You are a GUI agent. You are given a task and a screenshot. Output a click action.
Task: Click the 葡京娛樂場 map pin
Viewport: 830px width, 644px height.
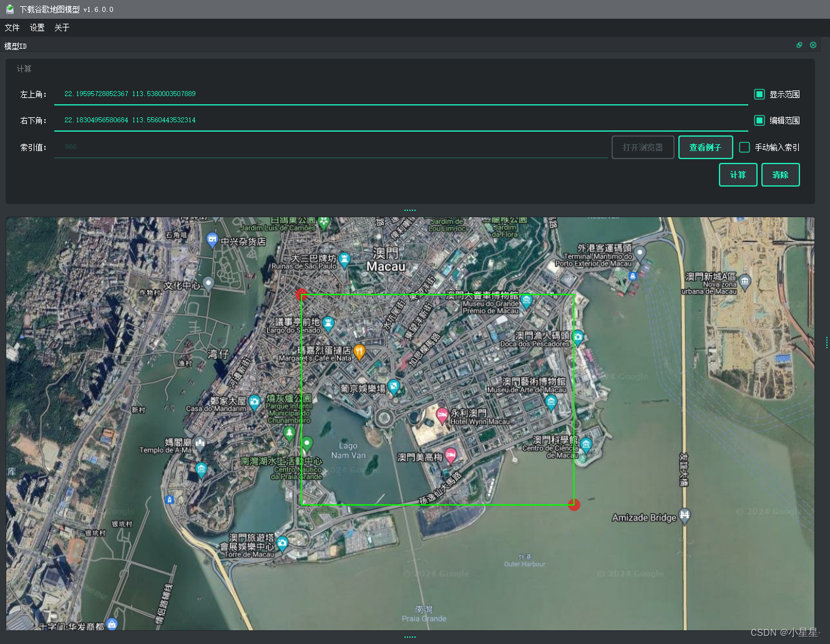(x=394, y=388)
